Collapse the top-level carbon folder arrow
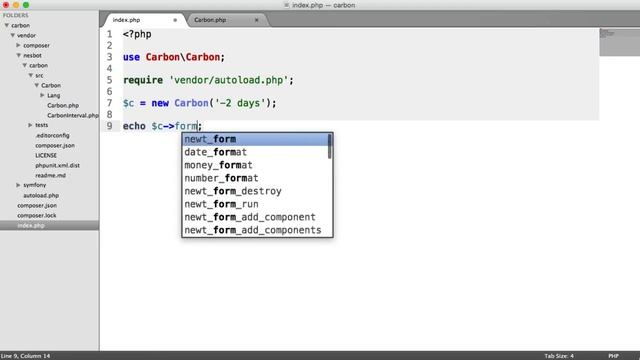Screen dimensions: 640x360 click(7, 25)
